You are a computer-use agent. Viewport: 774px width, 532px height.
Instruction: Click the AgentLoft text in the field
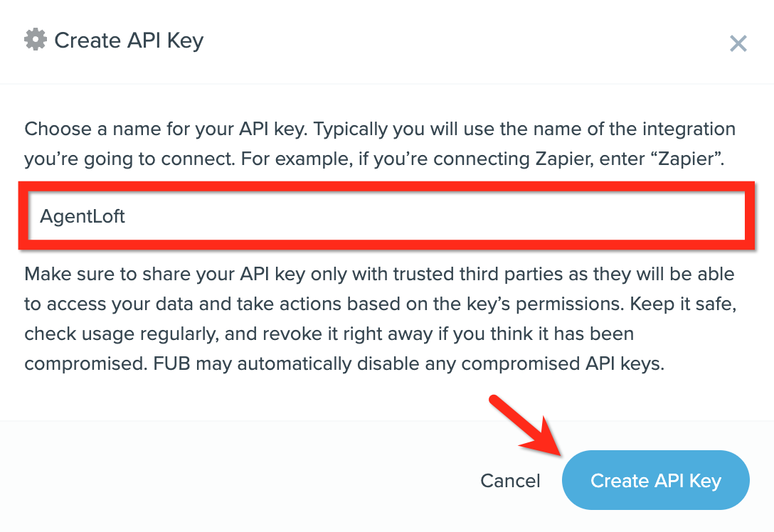point(83,216)
